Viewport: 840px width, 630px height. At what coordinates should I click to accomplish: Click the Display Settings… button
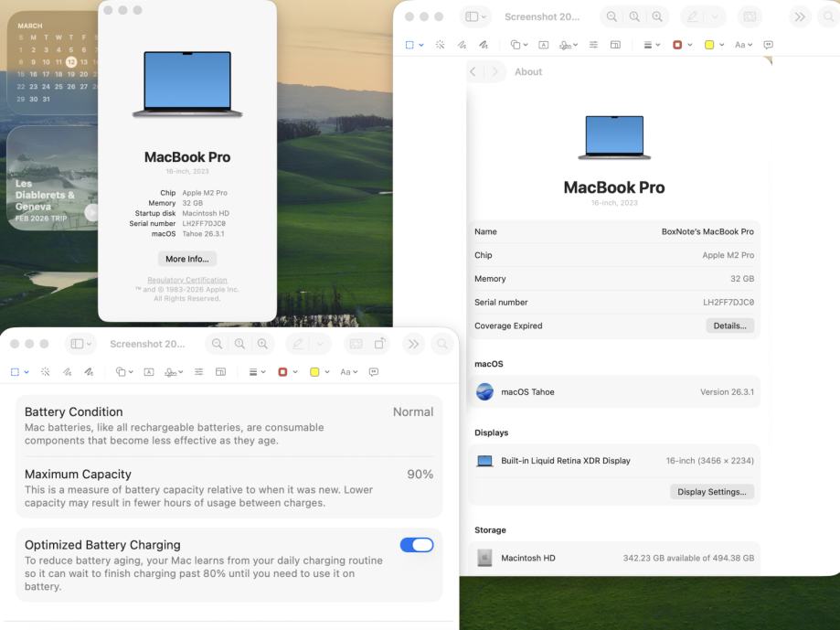click(x=711, y=492)
